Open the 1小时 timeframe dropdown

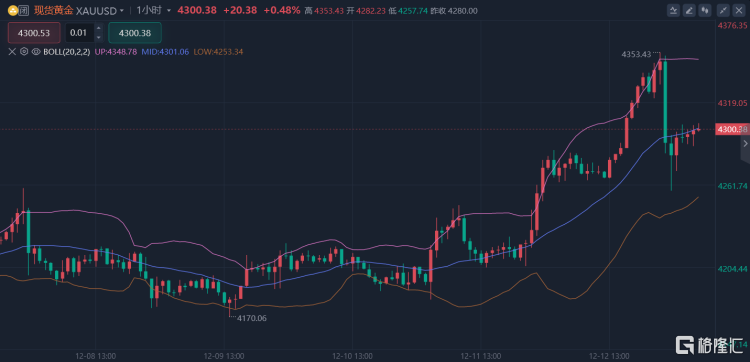click(169, 11)
